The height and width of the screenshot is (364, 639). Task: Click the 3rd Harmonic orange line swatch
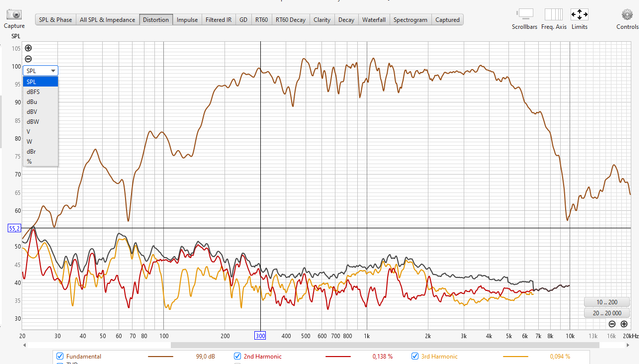coord(515,357)
